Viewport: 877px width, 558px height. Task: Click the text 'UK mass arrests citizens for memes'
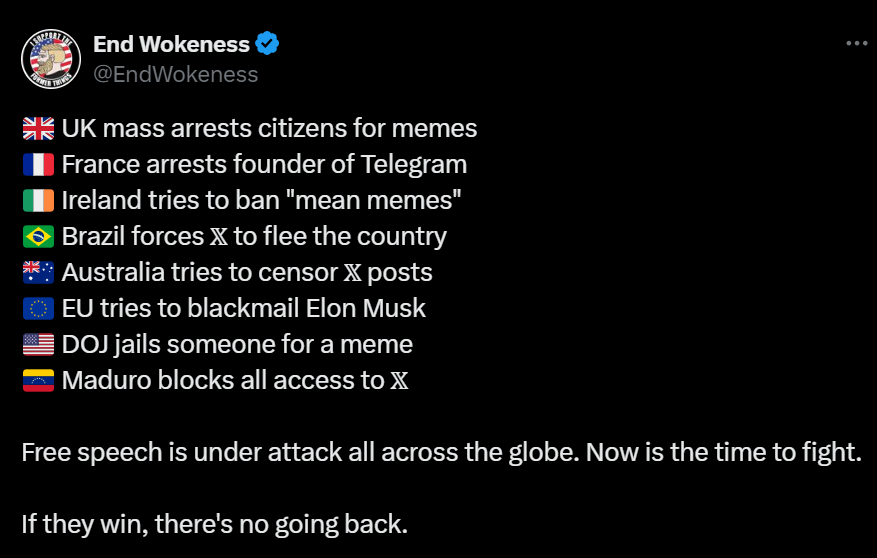click(x=269, y=129)
